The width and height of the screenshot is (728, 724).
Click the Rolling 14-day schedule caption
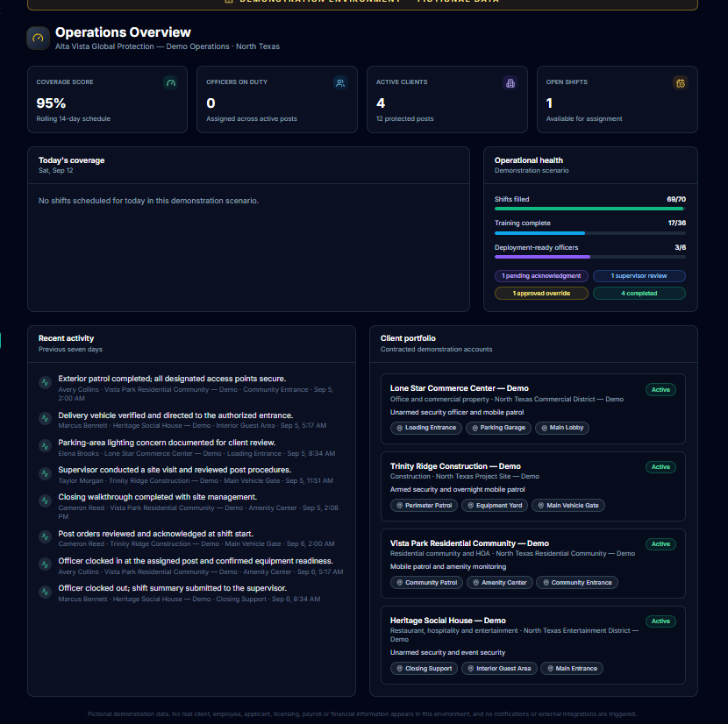coord(74,119)
